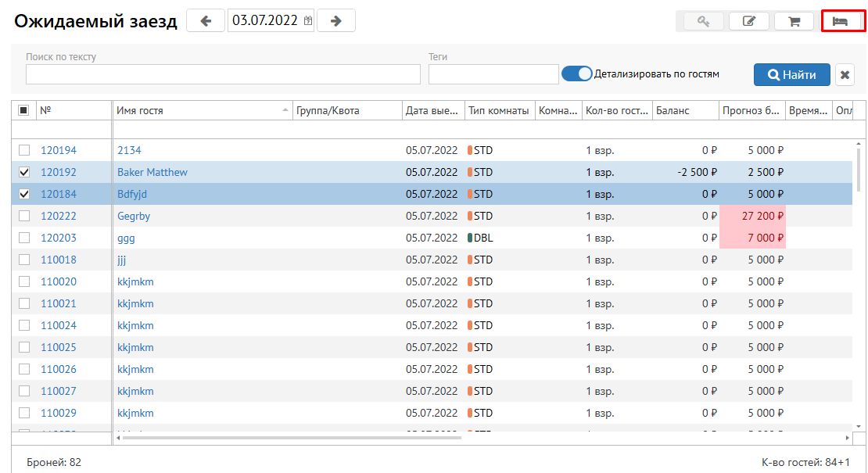
Task: Go to next date with right arrow
Action: [336, 21]
